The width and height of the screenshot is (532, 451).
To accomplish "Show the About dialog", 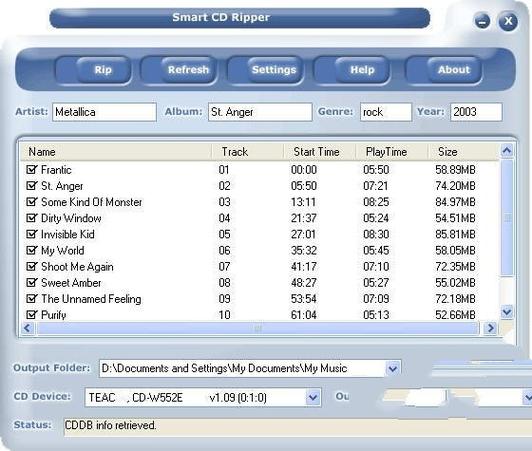I will click(454, 70).
